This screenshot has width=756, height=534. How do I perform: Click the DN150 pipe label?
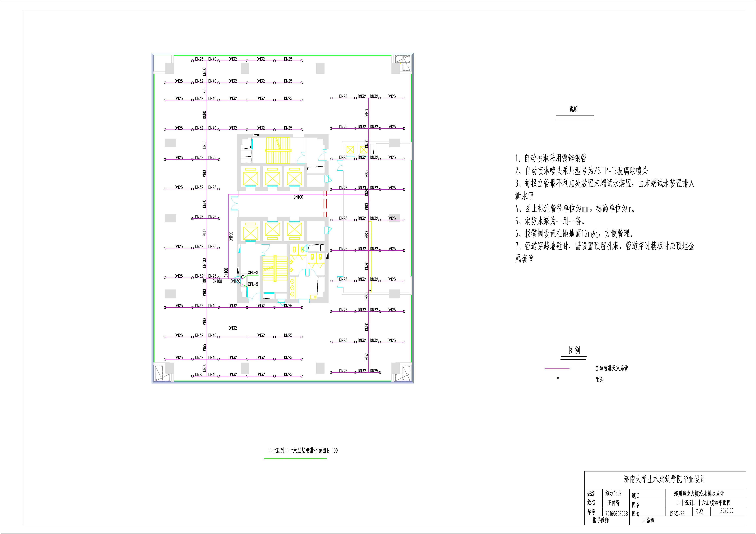[235, 281]
